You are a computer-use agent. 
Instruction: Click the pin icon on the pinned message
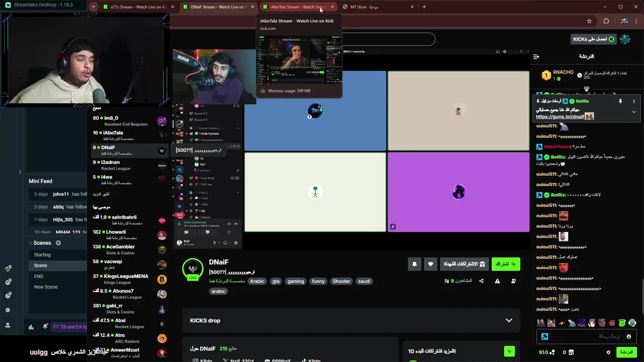(620, 101)
